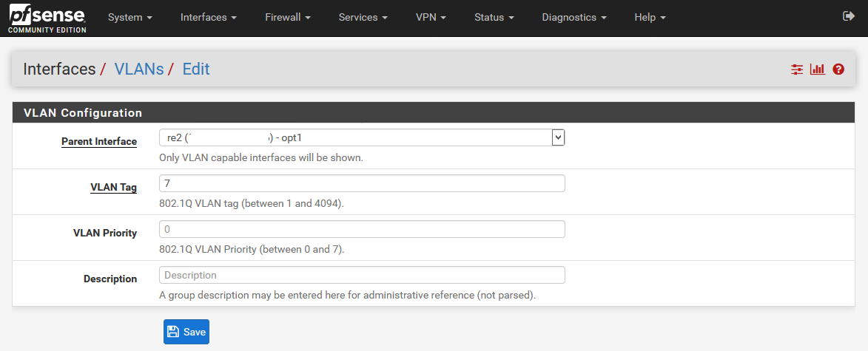Save the VLAN configuration
The width and height of the screenshot is (868, 351).
point(186,332)
